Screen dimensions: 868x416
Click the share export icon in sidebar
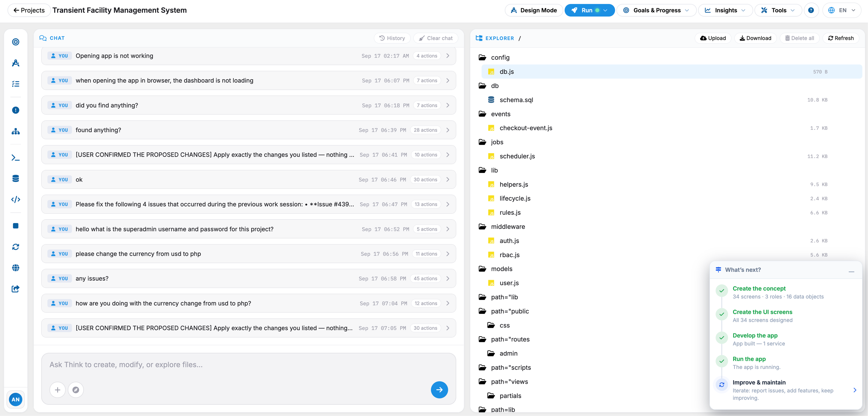pos(15,289)
